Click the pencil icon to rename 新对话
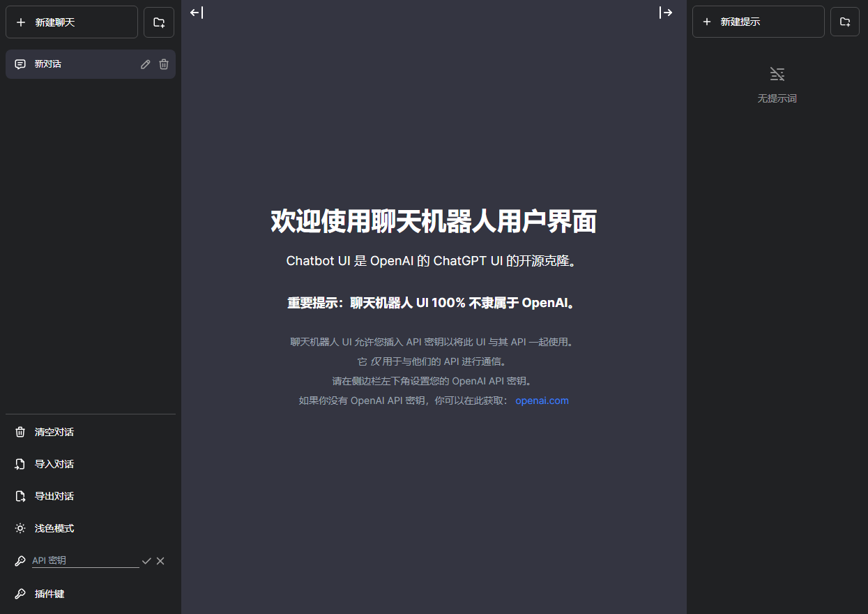The width and height of the screenshot is (868, 614). [145, 64]
